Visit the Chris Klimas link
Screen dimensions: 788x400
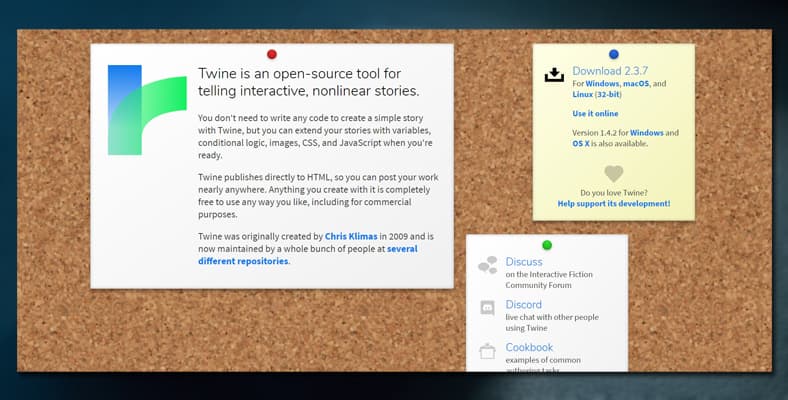(x=351, y=236)
